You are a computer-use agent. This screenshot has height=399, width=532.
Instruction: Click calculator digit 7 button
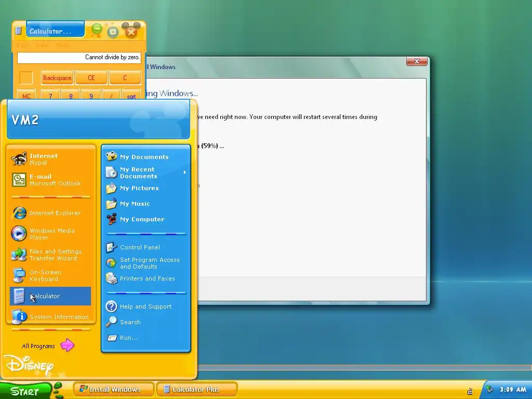coord(50,96)
